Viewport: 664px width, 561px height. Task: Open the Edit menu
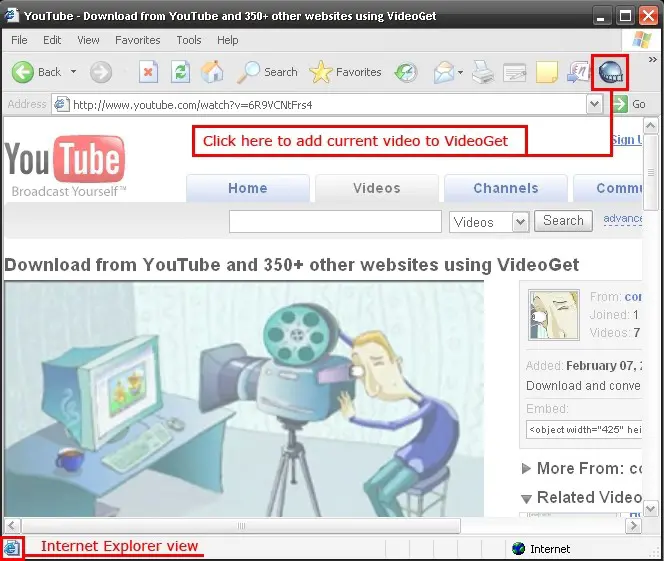[52, 40]
